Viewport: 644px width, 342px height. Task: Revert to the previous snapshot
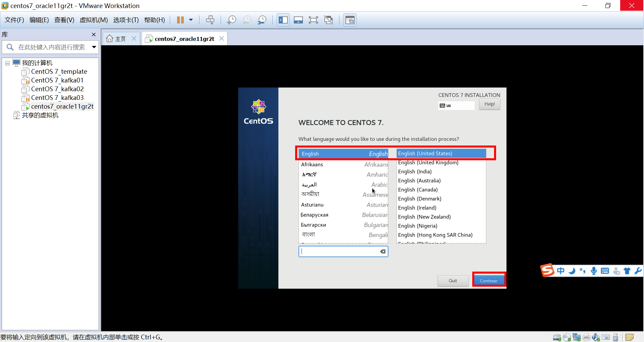pos(247,20)
